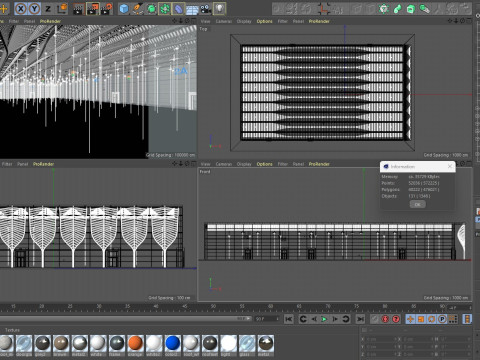
Task: Open Panel menu in Front viewport
Action: [298, 164]
